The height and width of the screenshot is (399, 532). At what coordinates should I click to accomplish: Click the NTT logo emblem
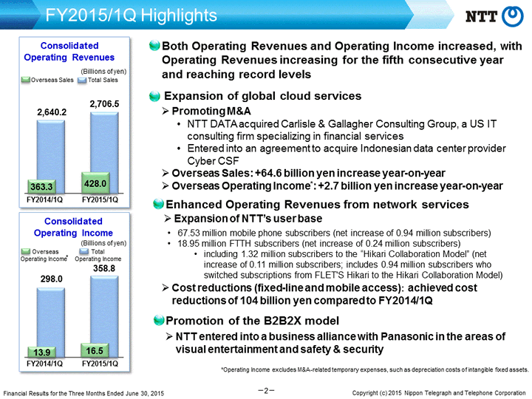point(512,16)
